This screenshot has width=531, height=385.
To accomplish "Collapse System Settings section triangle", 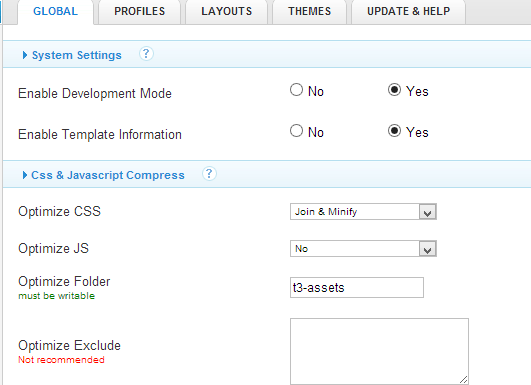I will pyautogui.click(x=25, y=55).
